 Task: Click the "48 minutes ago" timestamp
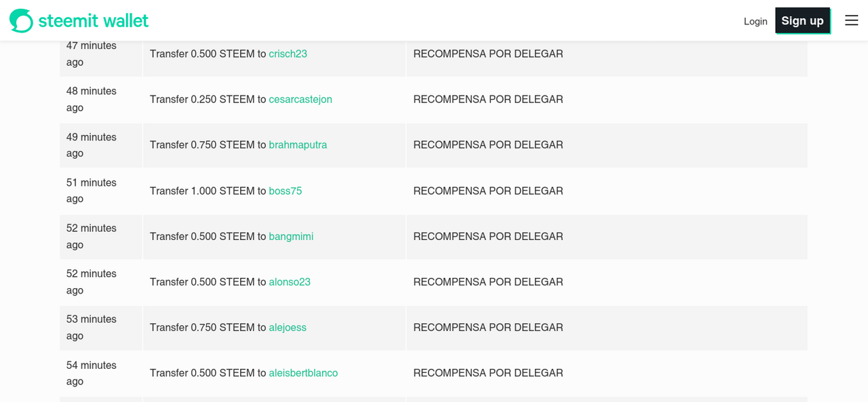[x=92, y=99]
